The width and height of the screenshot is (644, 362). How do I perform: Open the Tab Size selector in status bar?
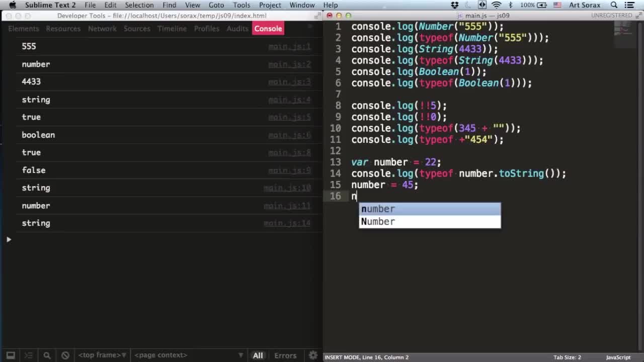click(567, 357)
